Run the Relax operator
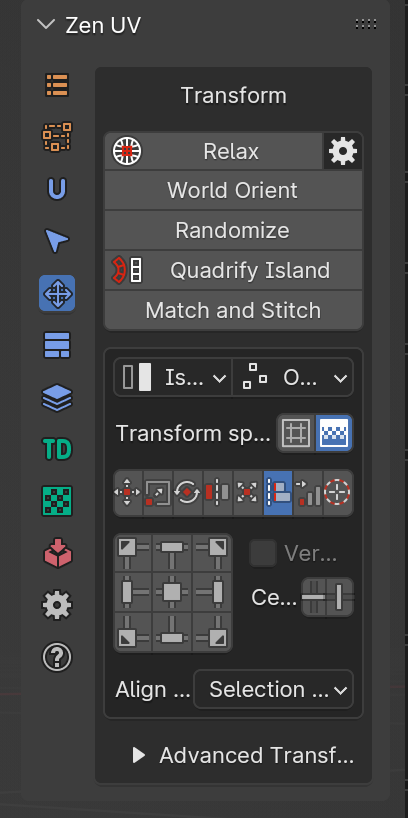 pyautogui.click(x=213, y=151)
